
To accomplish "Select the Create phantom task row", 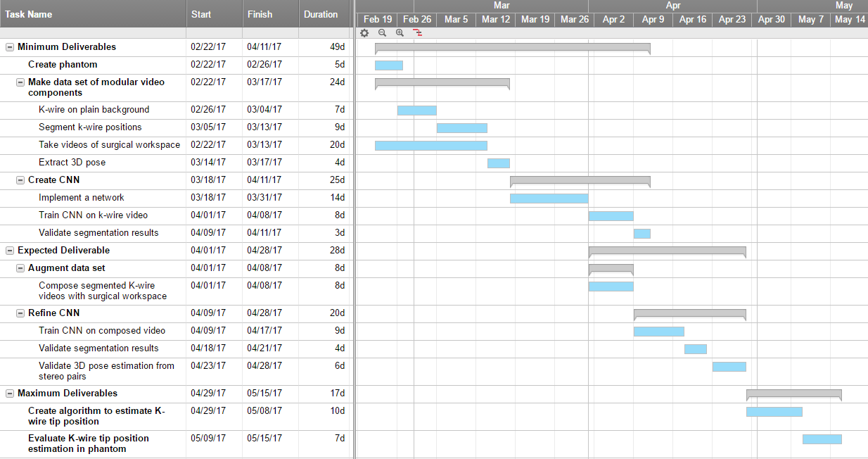I will (x=63, y=65).
